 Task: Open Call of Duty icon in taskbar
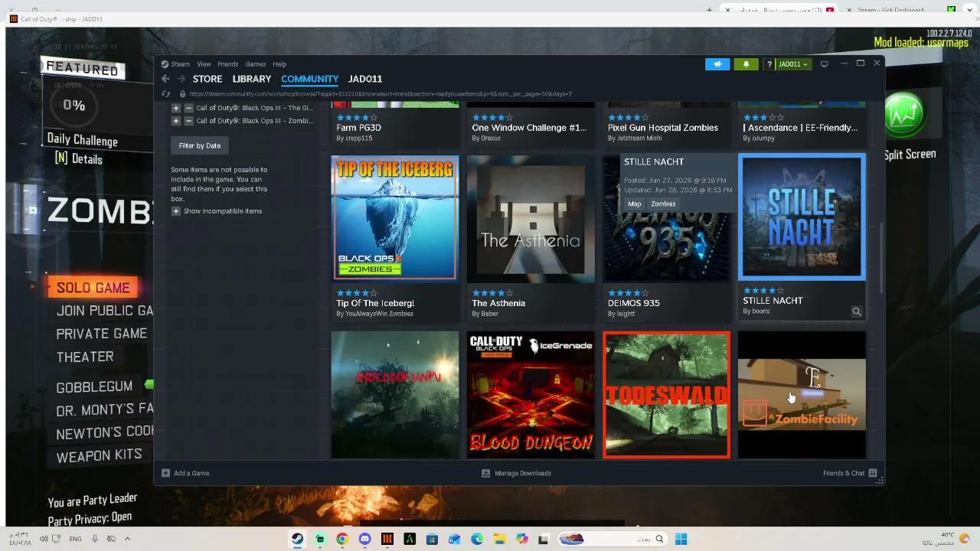[x=387, y=539]
